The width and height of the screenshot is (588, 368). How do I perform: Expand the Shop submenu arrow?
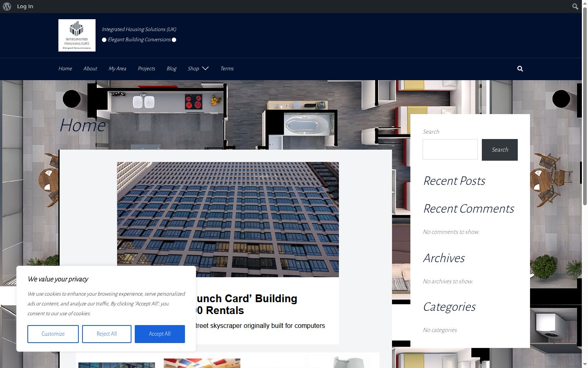(x=205, y=68)
